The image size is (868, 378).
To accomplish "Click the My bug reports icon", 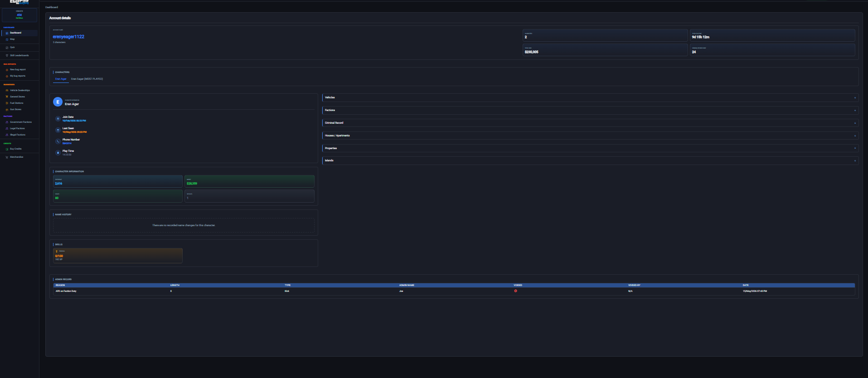I will click(x=7, y=76).
